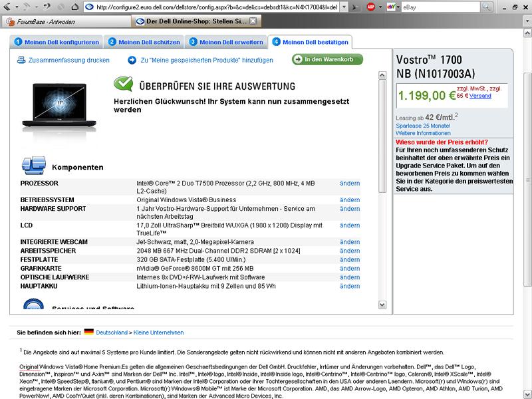Restore the browser window with restore button
Screen dimensions: 532x399
click(515, 7)
